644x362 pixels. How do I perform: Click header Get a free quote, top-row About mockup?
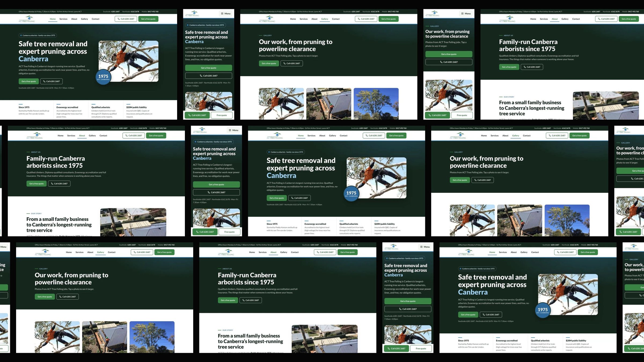pos(629,19)
